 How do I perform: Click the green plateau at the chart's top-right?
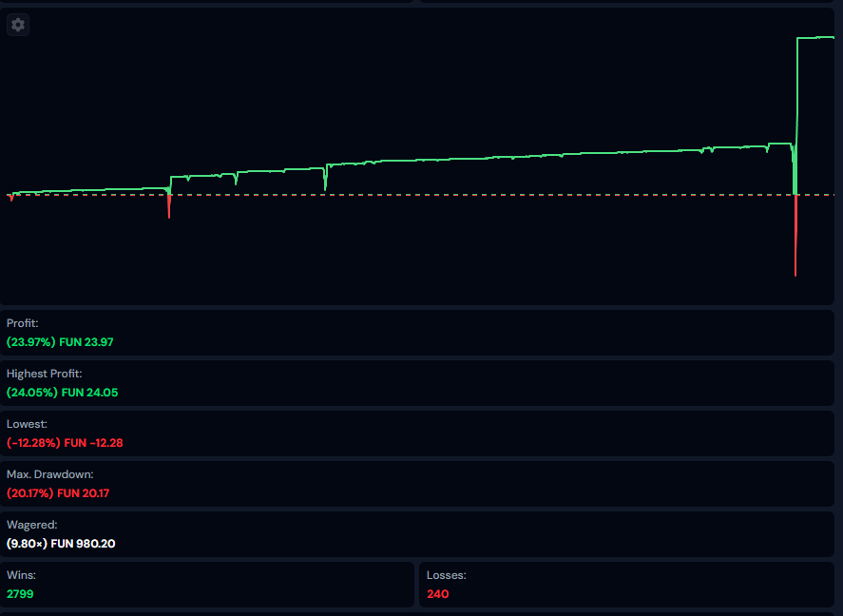tap(815, 38)
